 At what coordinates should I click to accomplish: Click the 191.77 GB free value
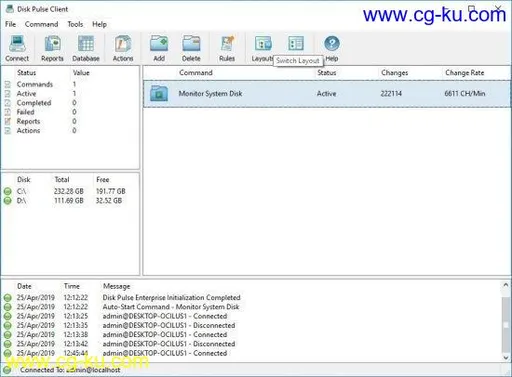[111, 191]
